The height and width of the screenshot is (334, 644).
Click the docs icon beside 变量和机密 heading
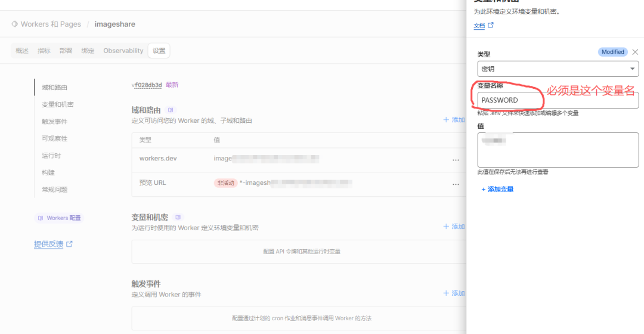178,217
